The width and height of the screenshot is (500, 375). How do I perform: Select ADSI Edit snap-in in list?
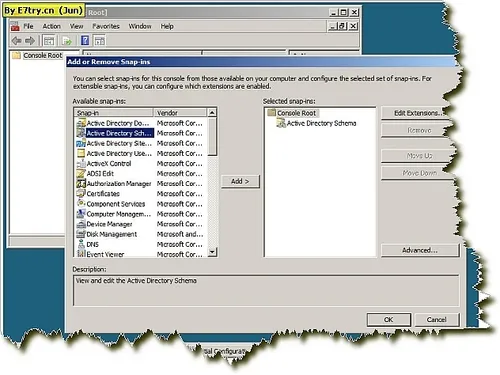pyautogui.click(x=100, y=174)
